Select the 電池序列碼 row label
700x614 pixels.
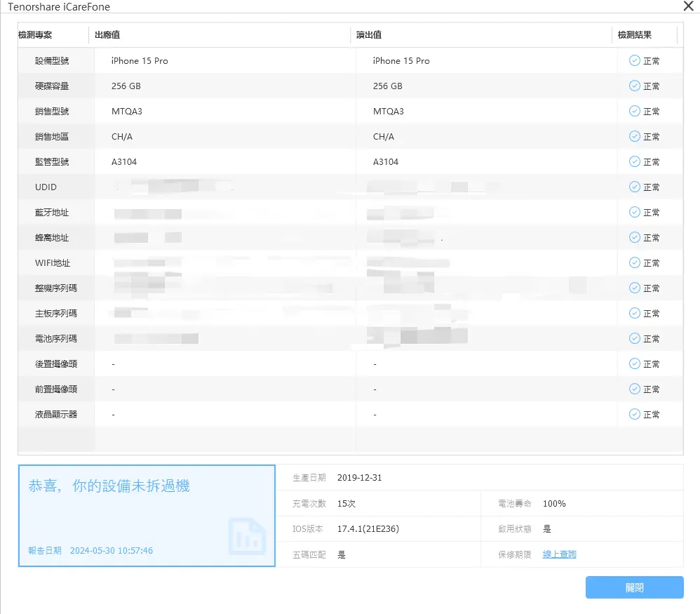56,338
